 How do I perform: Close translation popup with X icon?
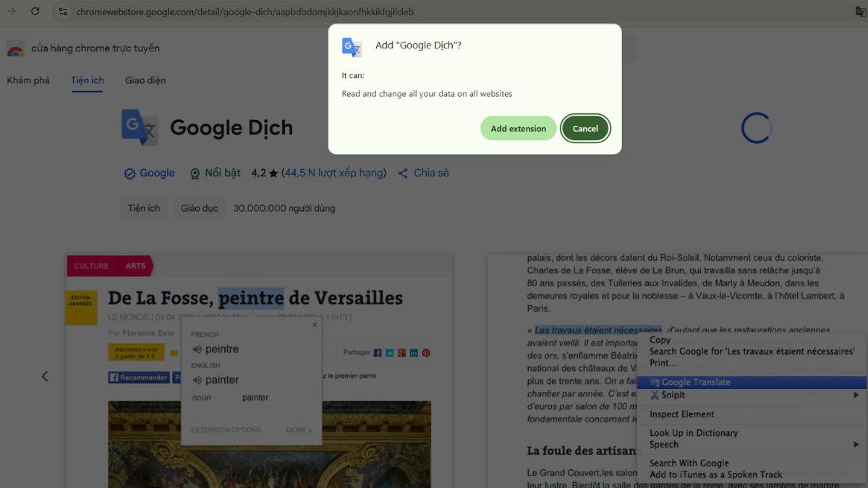[x=315, y=325]
